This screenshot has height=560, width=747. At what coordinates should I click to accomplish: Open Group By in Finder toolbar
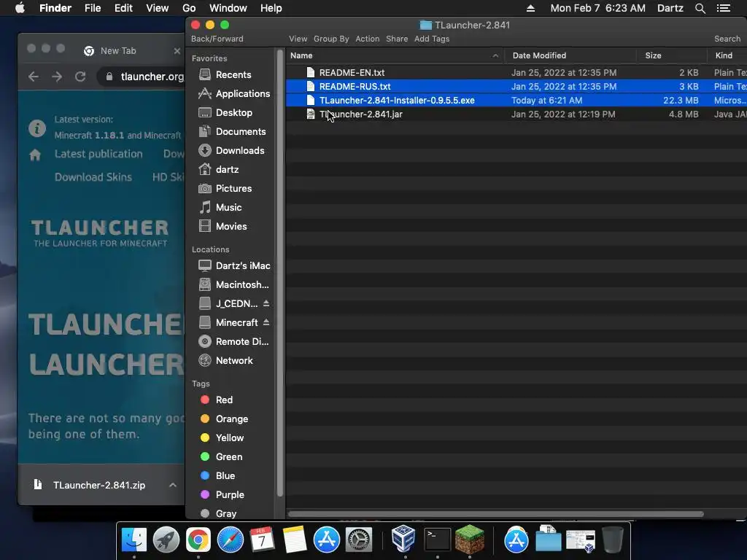pyautogui.click(x=331, y=39)
